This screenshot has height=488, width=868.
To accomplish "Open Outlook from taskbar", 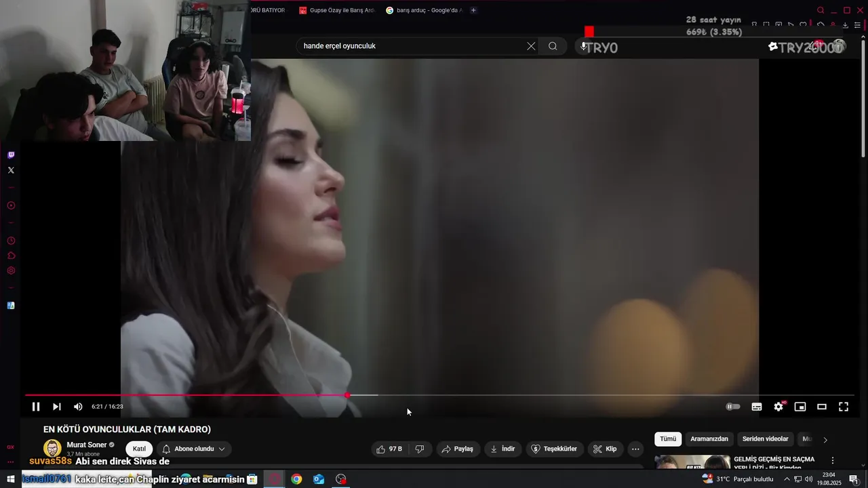I will coord(319,479).
